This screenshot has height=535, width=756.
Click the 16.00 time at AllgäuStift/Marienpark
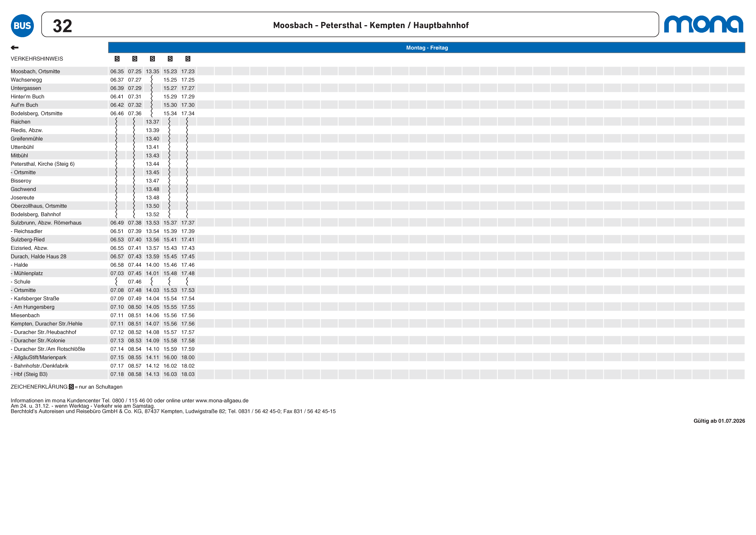click(x=170, y=357)
